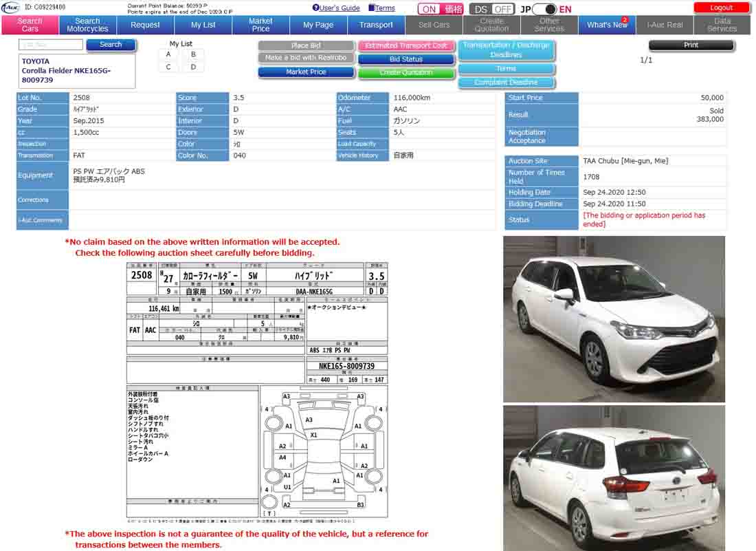Click the bidding deadline Sep 24.2020 11:50
Image resolution: width=756 pixels, height=551 pixels.
coord(614,204)
